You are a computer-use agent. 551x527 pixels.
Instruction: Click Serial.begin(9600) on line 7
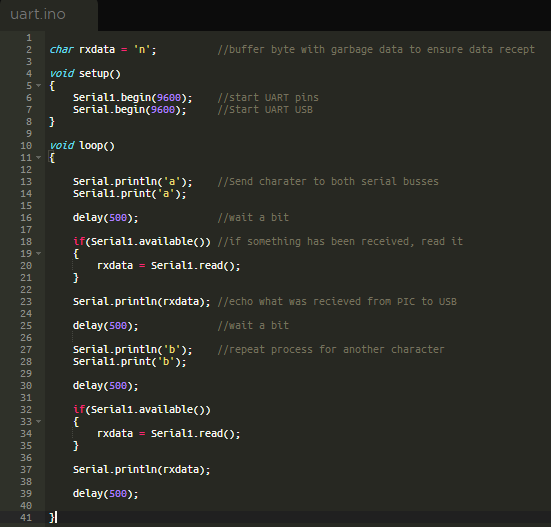tap(129, 110)
